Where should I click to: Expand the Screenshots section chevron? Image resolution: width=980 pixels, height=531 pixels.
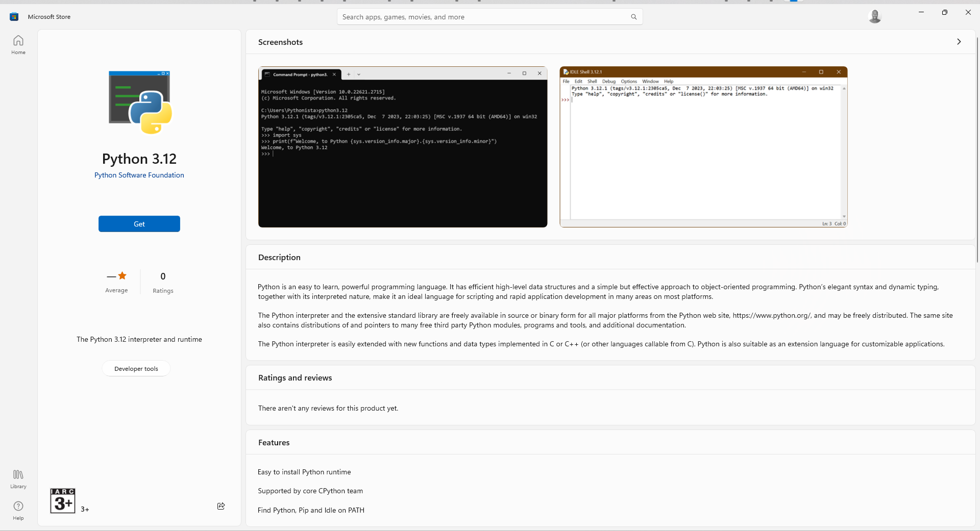pos(959,42)
